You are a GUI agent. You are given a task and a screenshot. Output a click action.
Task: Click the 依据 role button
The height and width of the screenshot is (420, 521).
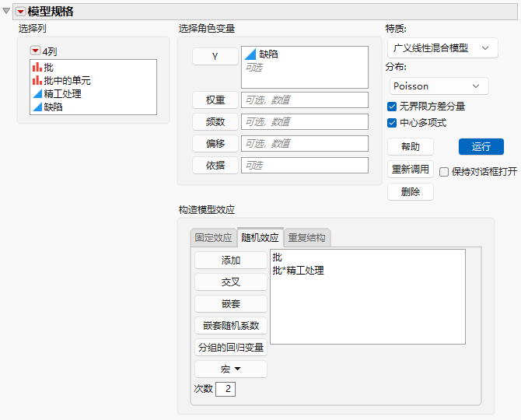215,165
